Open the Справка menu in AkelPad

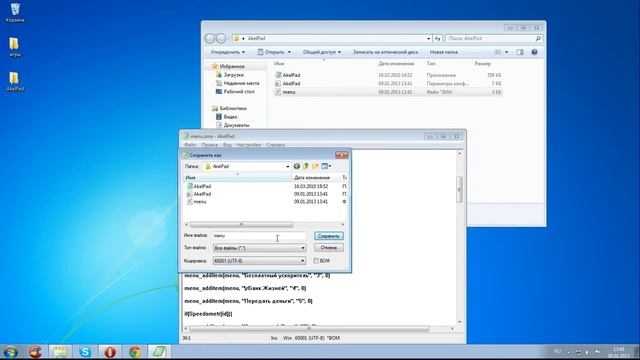(276, 145)
